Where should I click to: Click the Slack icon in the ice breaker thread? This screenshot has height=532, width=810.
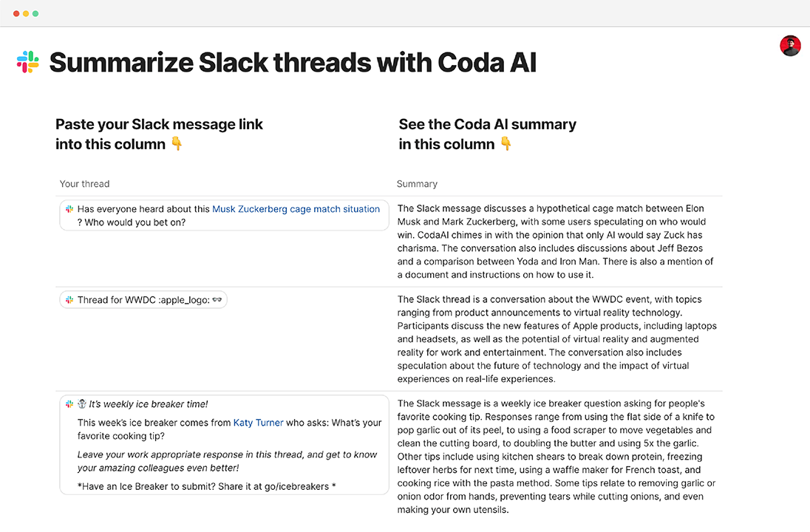tap(69, 404)
